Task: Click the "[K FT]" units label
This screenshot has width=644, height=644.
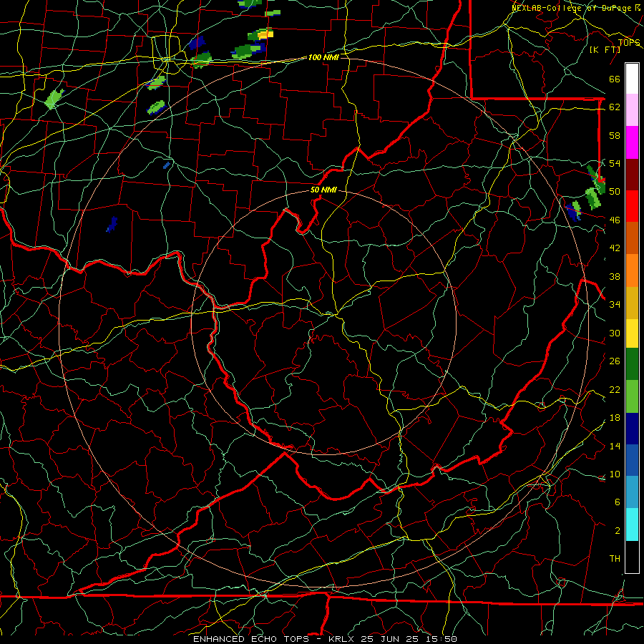Action: [x=605, y=50]
